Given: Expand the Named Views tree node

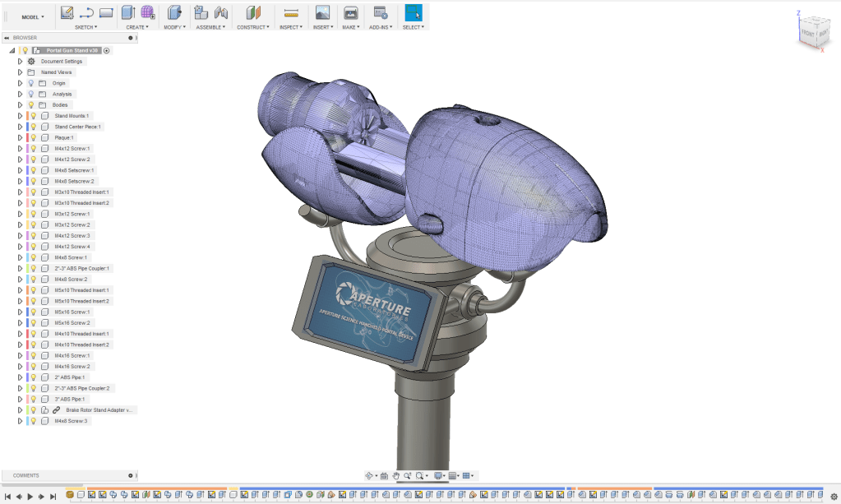Looking at the screenshot, I should click(20, 72).
